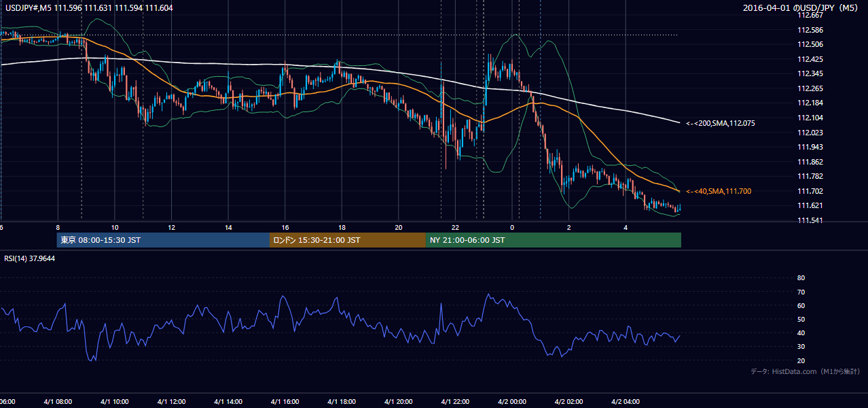This screenshot has width=868, height=408.
Task: Click the 200 SMA 112.075 line label
Action: [720, 124]
